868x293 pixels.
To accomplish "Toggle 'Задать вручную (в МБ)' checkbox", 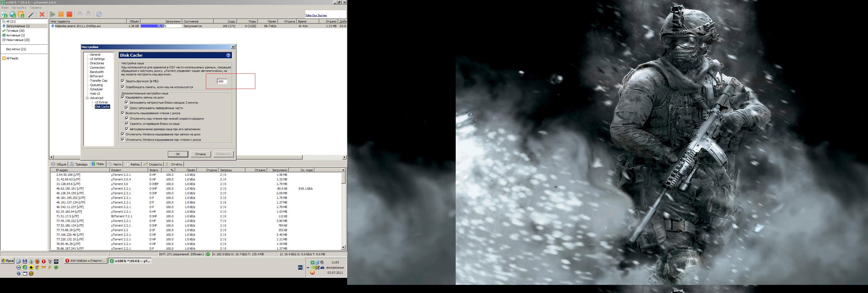I will pyautogui.click(x=123, y=81).
